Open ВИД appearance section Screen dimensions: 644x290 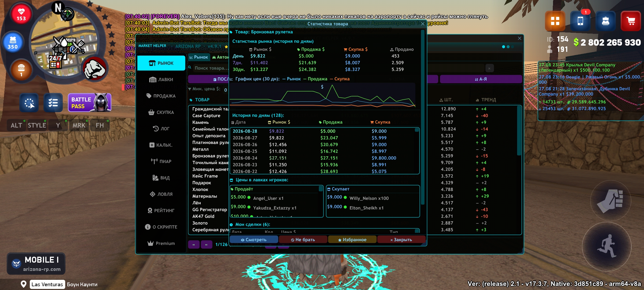coord(161,178)
